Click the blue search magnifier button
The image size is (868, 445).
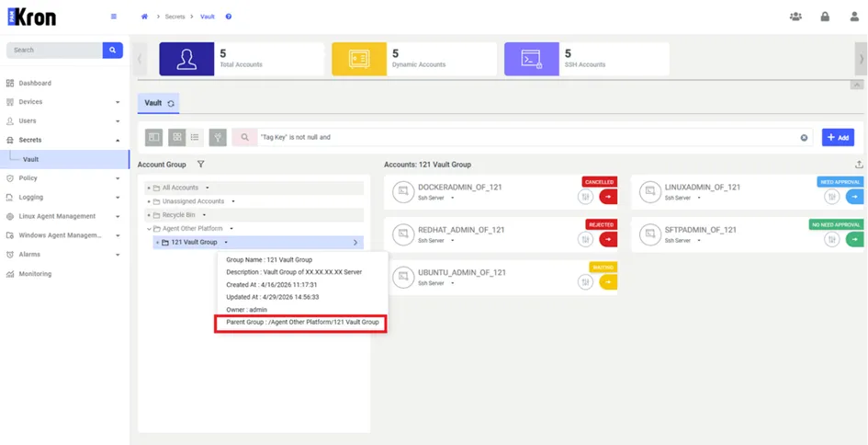click(x=112, y=50)
